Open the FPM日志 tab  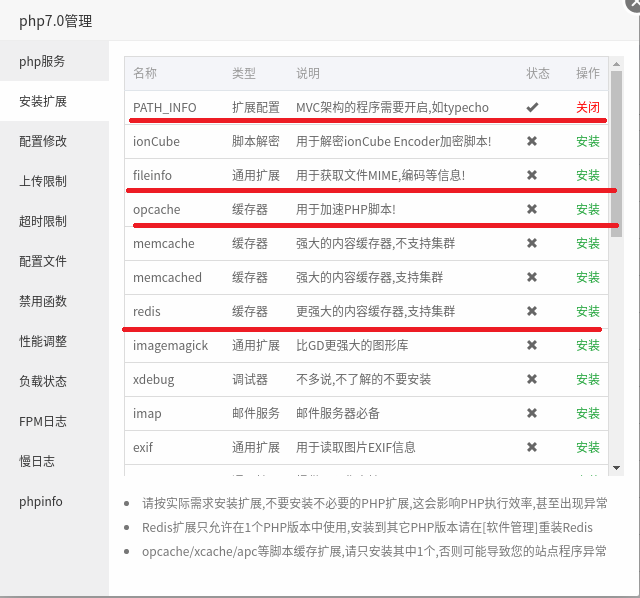pyautogui.click(x=43, y=421)
